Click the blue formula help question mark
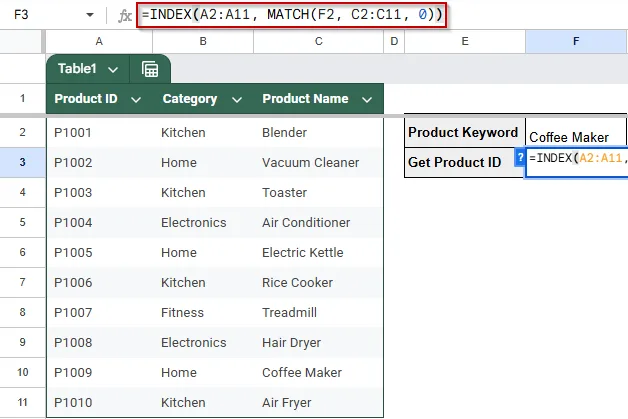 [x=520, y=158]
